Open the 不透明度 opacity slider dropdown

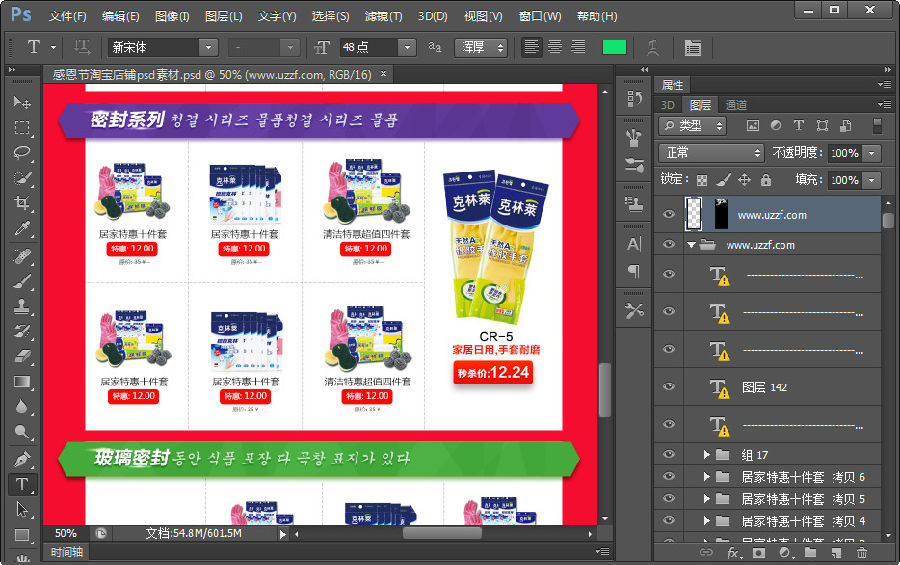click(872, 153)
